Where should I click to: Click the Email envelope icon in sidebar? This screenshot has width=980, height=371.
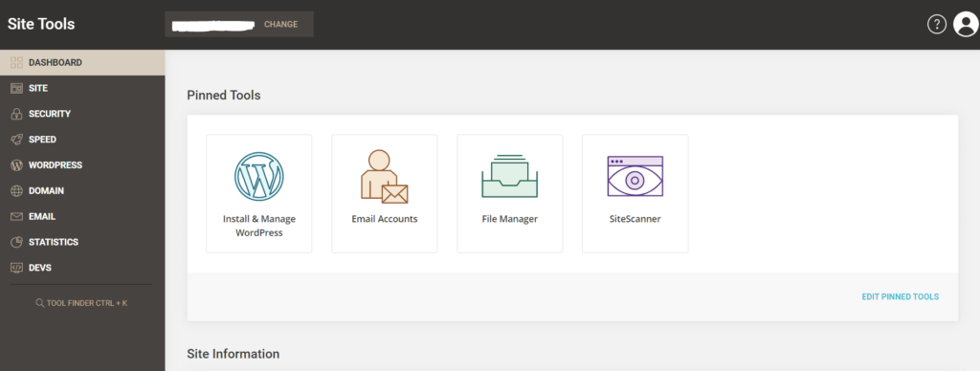tap(17, 216)
